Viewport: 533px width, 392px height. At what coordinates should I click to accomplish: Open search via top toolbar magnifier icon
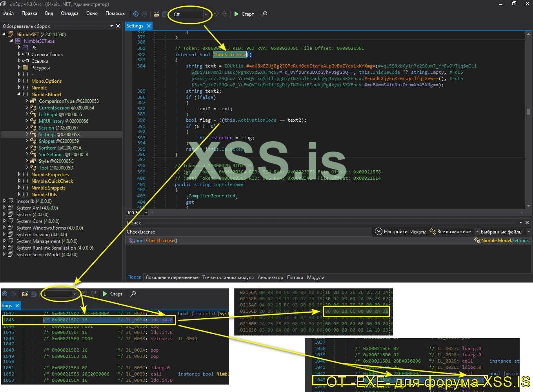point(265,14)
